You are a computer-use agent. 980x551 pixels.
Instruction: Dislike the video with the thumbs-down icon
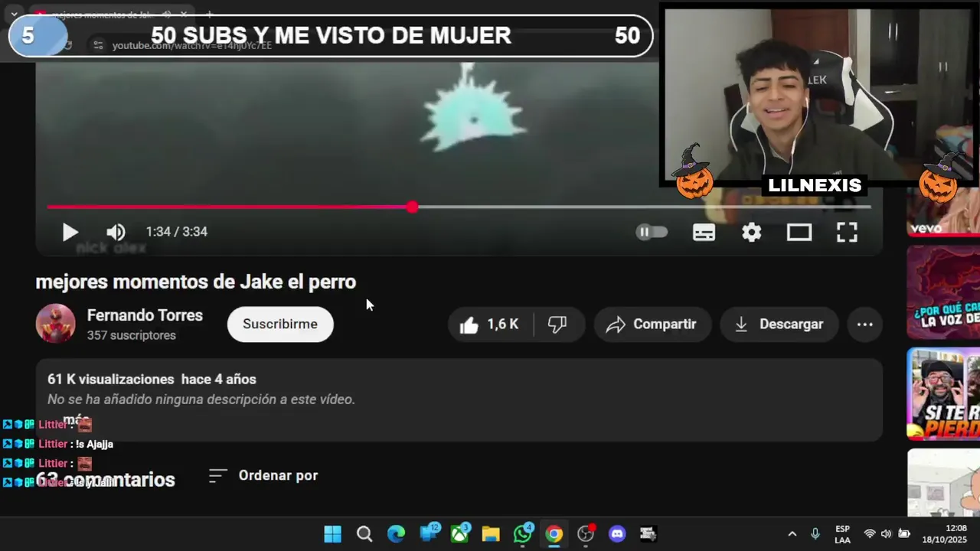click(557, 324)
